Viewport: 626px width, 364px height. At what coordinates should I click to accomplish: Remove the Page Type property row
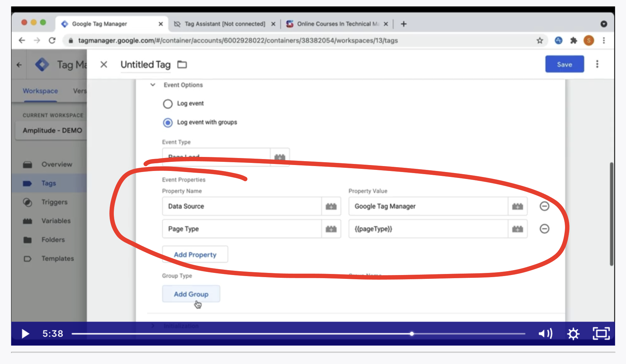544,229
